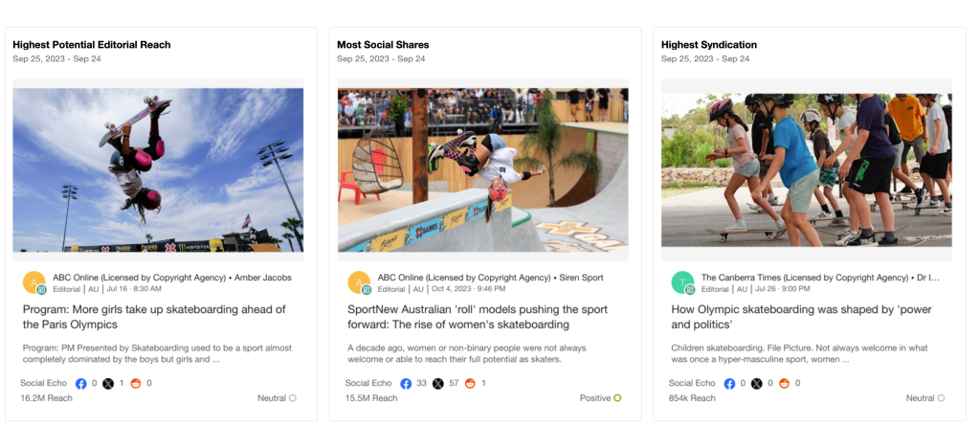Click thumbnail of skater against blue sky

[x=158, y=170]
